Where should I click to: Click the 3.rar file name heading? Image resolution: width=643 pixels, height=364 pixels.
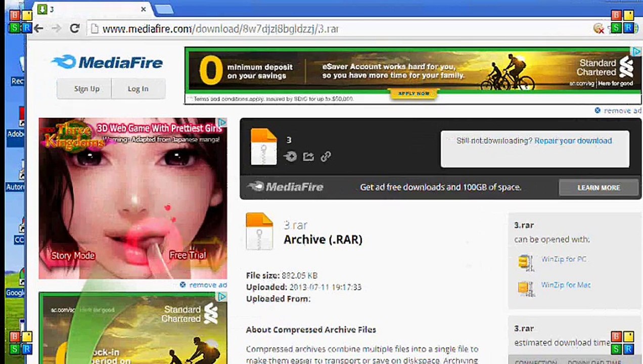(296, 225)
